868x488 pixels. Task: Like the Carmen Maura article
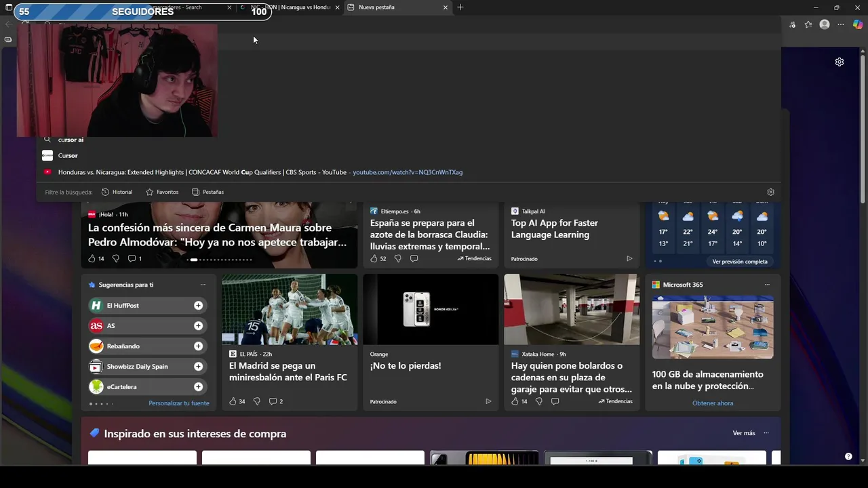(96, 258)
